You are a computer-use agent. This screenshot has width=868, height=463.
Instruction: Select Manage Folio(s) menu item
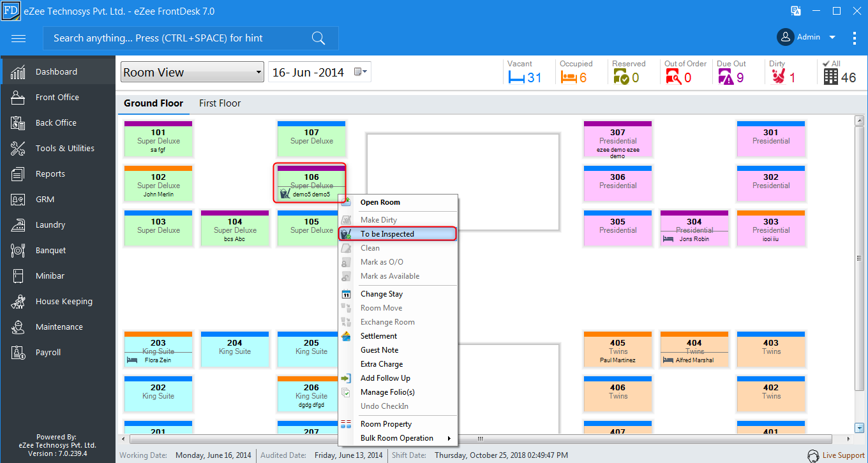click(x=398, y=392)
